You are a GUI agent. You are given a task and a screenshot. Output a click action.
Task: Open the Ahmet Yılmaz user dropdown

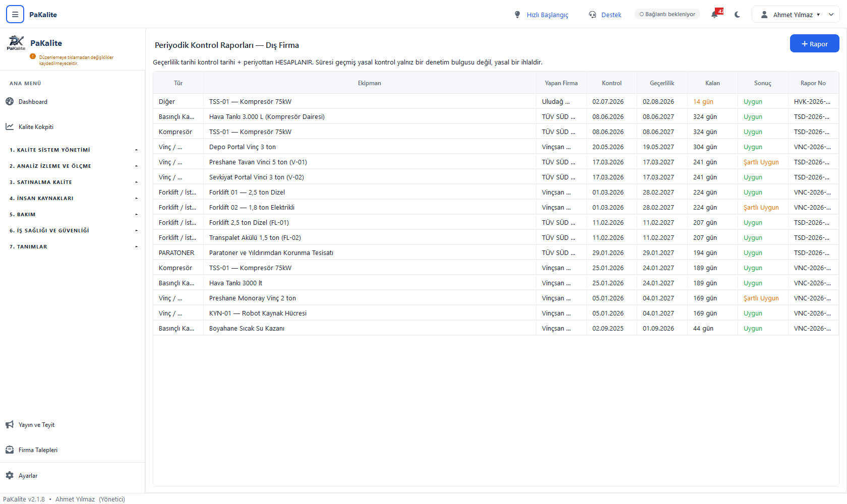coord(796,15)
